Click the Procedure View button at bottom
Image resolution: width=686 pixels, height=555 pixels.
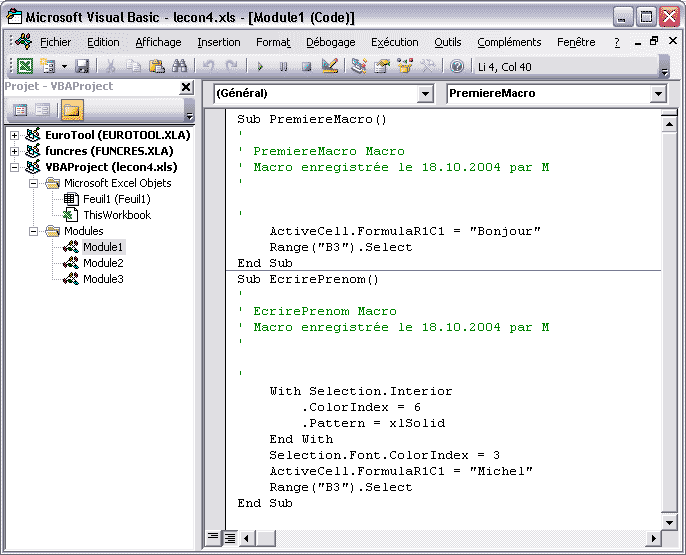pyautogui.click(x=213, y=537)
